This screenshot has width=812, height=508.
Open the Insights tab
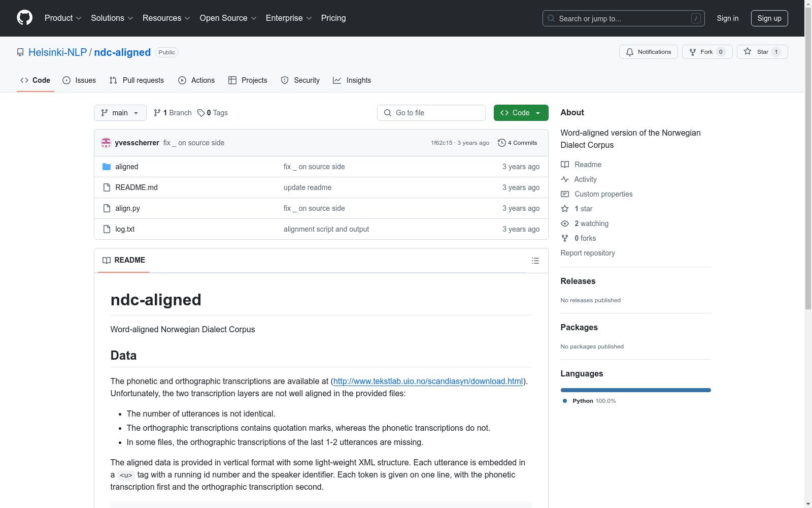point(352,80)
